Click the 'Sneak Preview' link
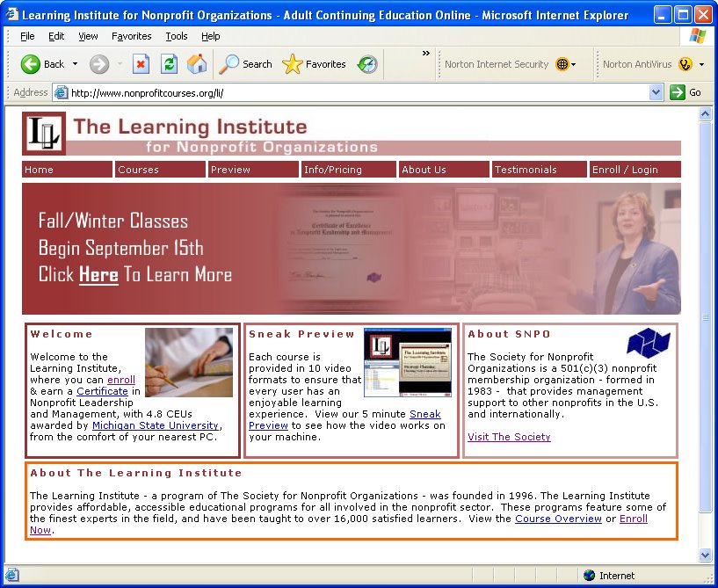718x588 pixels. 425,414
